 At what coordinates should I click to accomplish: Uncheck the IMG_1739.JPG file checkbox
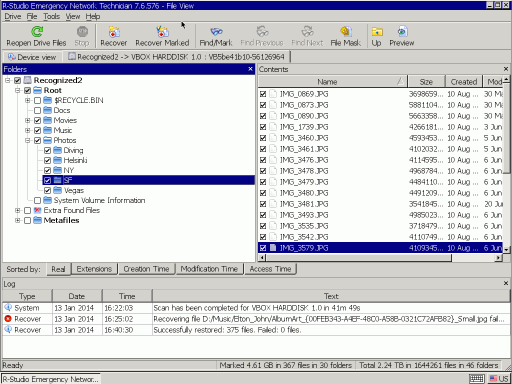click(x=263, y=127)
